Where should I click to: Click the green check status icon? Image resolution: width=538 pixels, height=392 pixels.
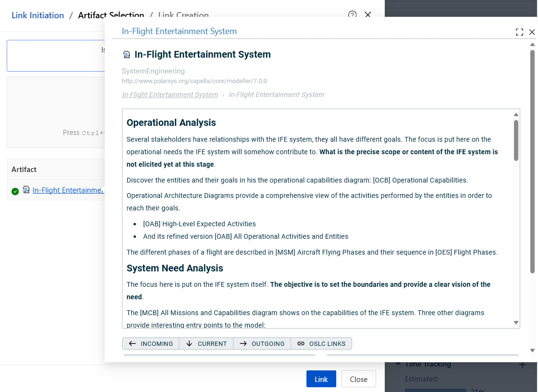coord(15,191)
